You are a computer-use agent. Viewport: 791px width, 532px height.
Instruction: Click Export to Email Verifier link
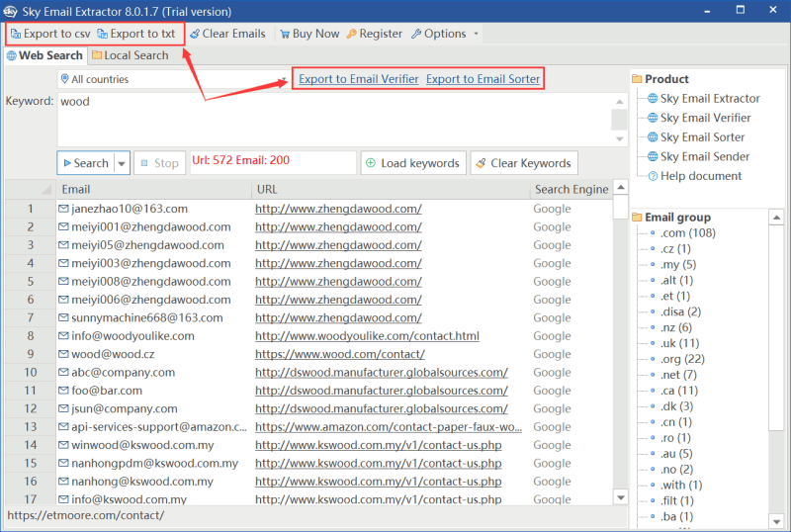tap(359, 79)
